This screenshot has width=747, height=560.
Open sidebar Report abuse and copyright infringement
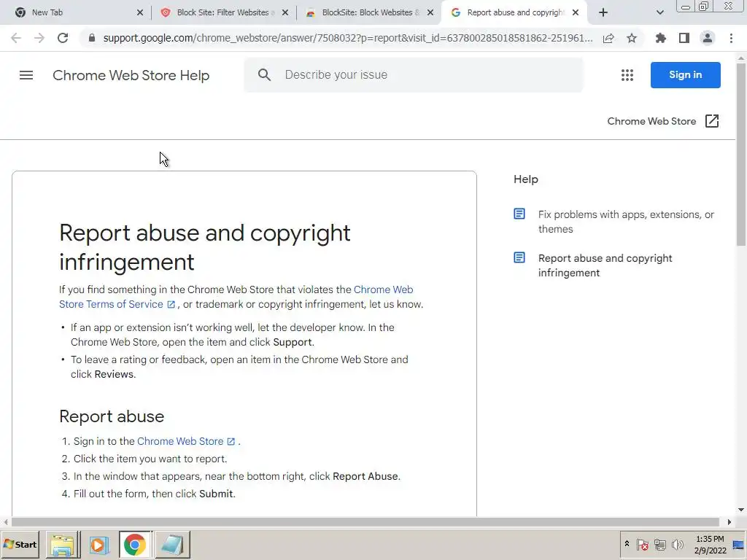pos(605,265)
